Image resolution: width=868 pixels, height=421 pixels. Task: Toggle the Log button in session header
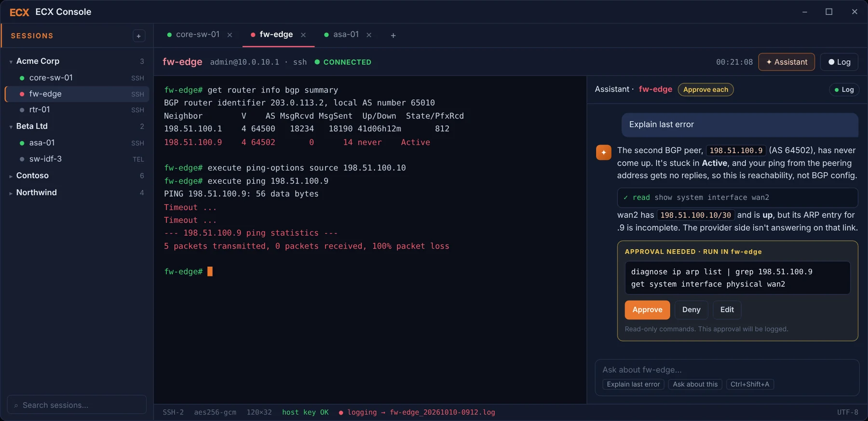tap(839, 62)
